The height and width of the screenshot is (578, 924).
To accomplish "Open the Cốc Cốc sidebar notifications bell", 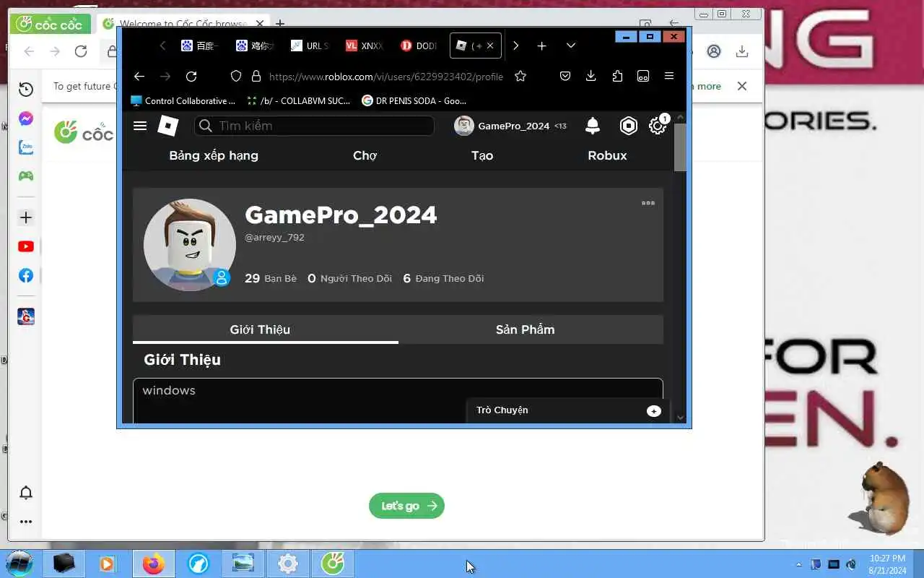I will 26,493.
